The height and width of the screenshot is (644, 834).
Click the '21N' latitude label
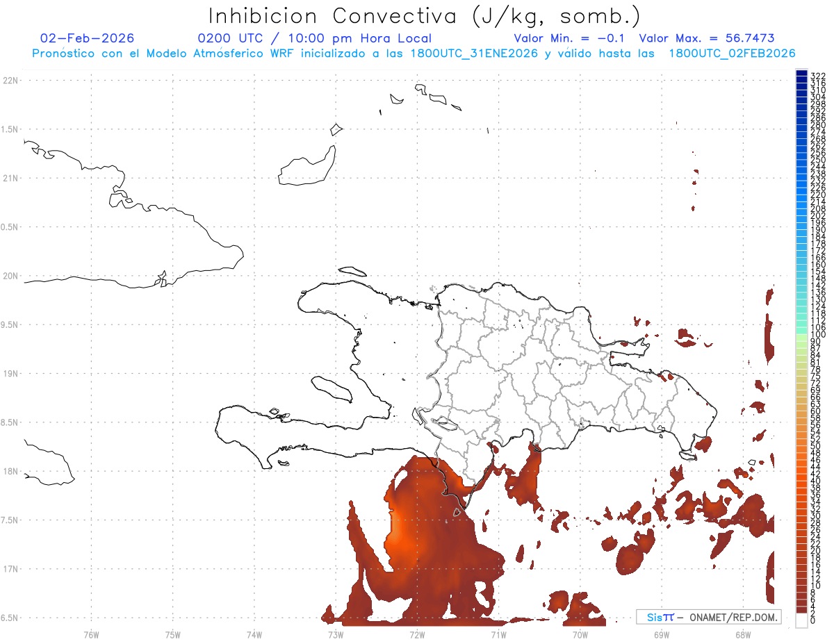[x=10, y=179]
